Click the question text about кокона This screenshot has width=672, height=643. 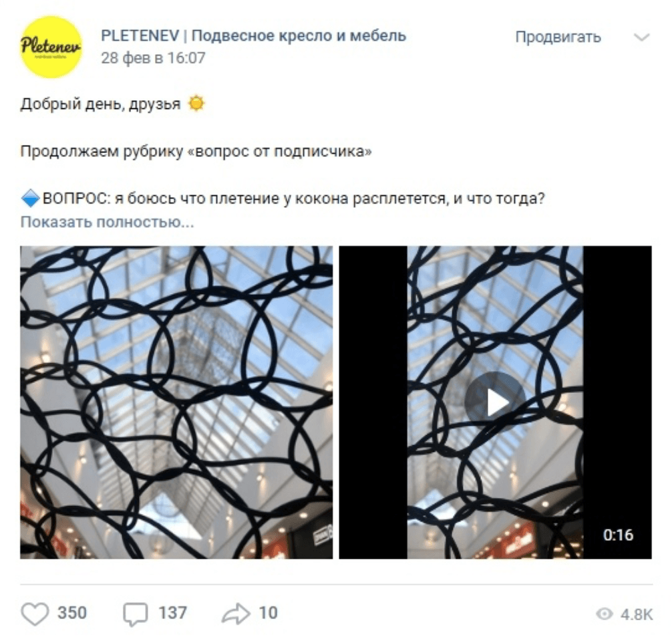click(x=293, y=199)
